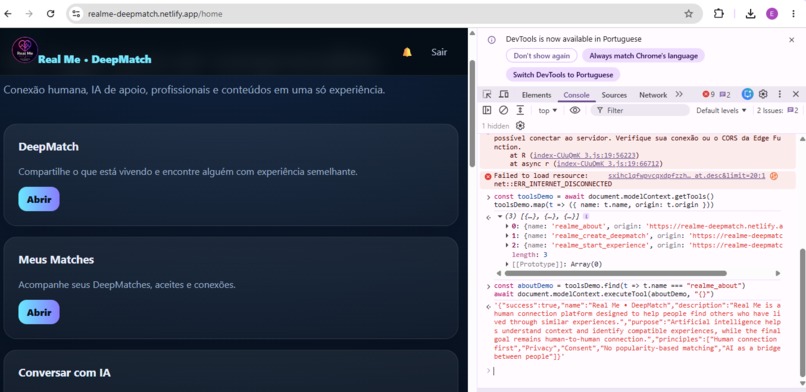Open the Chrome profile avatar
806x392 pixels.
[x=772, y=14]
